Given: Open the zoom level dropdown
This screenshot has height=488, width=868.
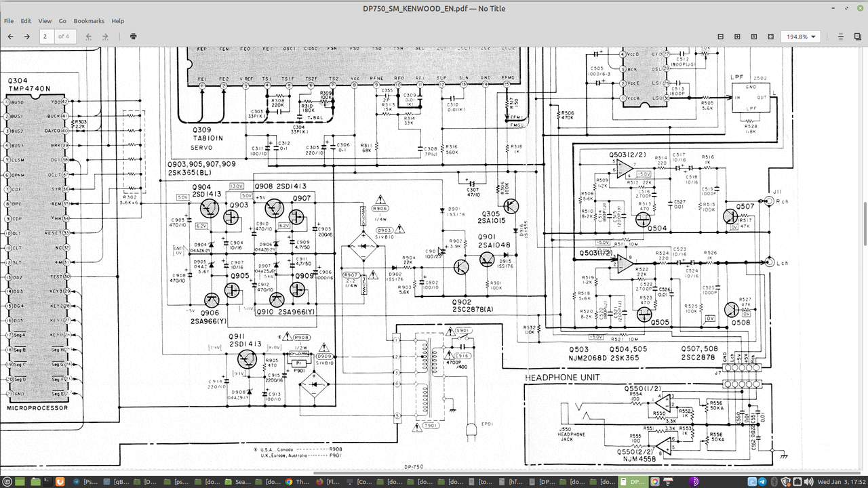Looking at the screenshot, I should [802, 36].
